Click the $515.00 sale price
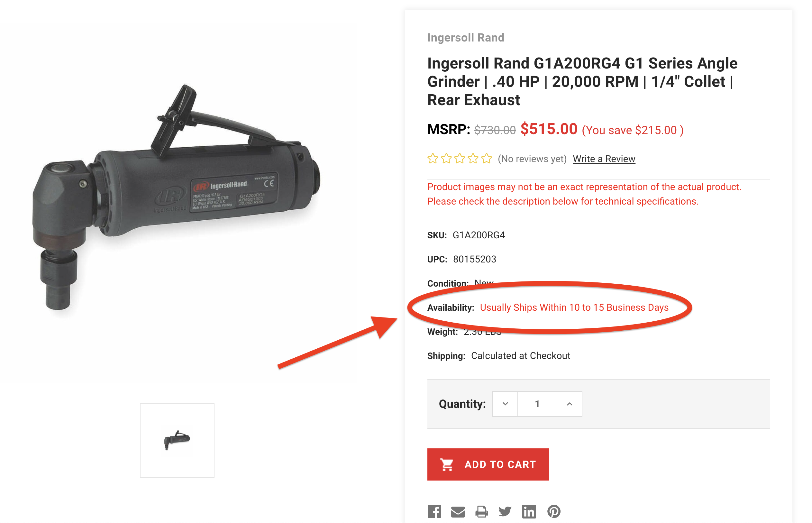The width and height of the screenshot is (812, 523). (x=549, y=129)
